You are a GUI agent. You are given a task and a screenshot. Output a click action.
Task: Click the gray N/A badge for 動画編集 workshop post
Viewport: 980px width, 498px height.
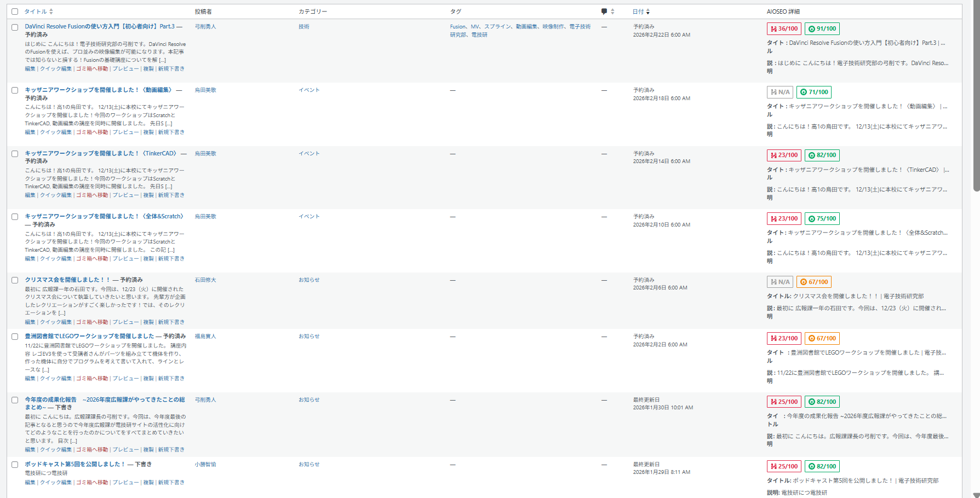coord(780,92)
